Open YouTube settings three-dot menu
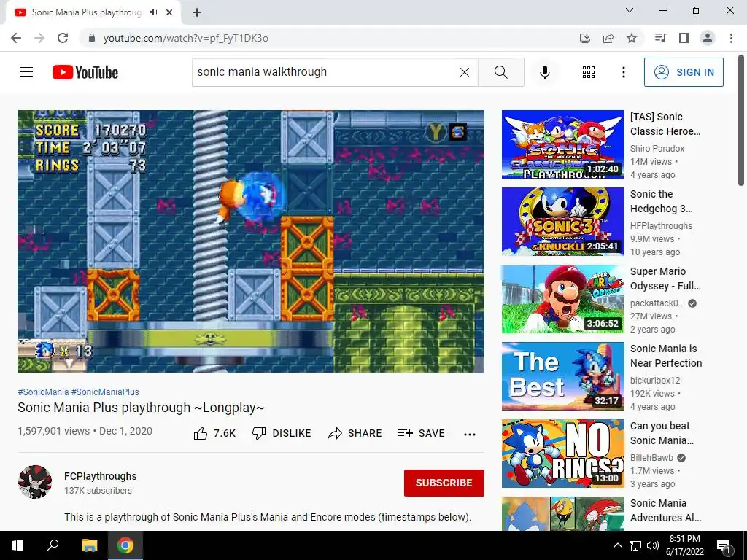This screenshot has width=747, height=560. point(623,72)
